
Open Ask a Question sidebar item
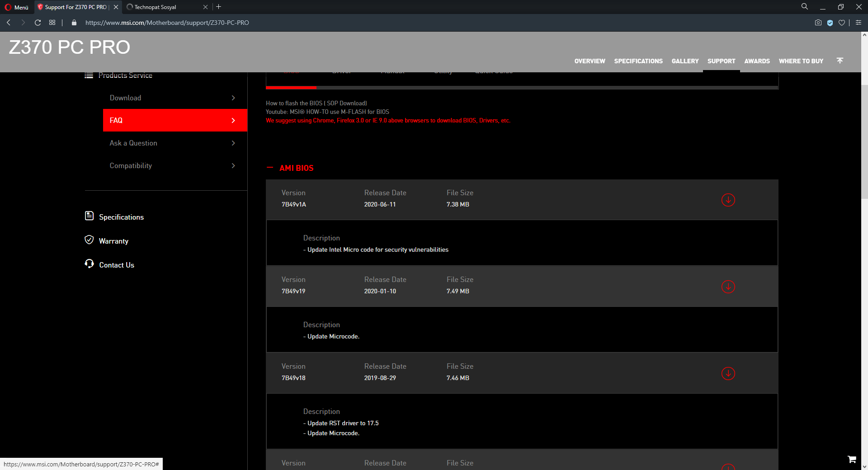[x=175, y=143]
